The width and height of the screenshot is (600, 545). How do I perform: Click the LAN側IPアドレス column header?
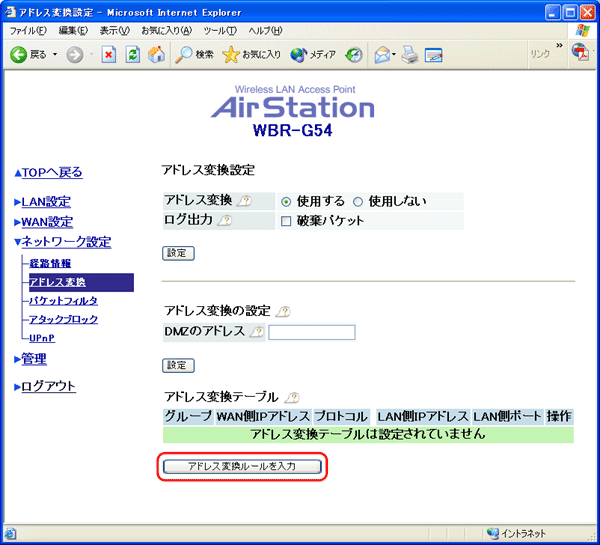click(423, 416)
